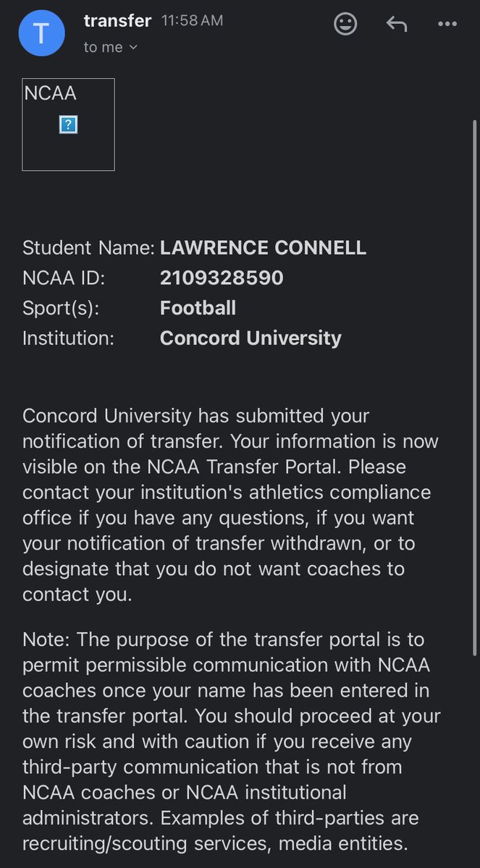
Task: Tap the blue T sender avatar
Action: (x=42, y=33)
